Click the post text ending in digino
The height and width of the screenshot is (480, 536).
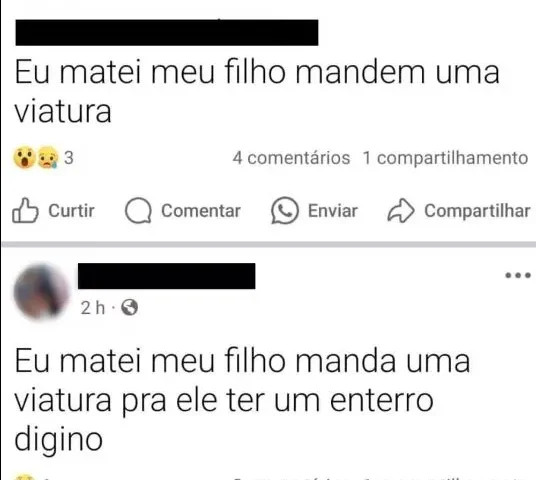pos(242,400)
